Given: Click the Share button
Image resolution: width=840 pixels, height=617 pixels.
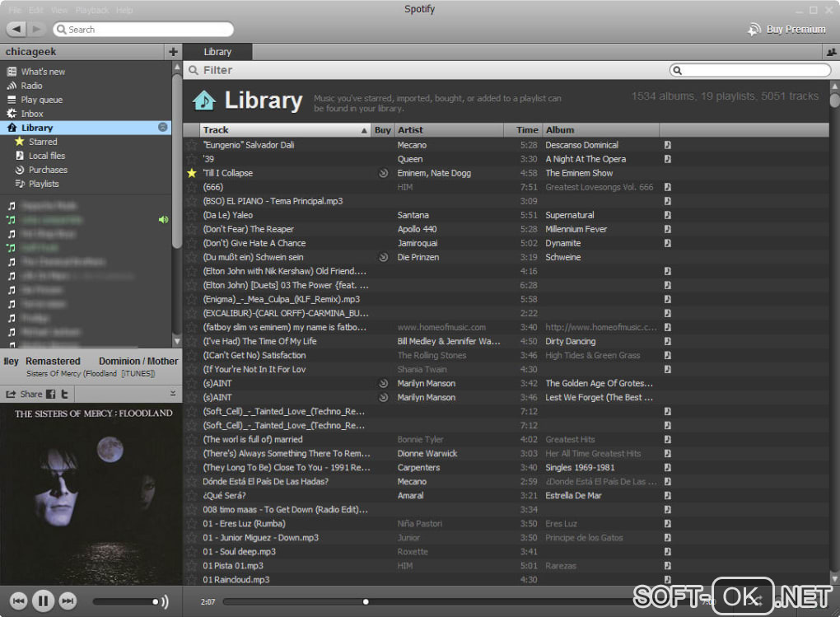Looking at the screenshot, I should (24, 394).
